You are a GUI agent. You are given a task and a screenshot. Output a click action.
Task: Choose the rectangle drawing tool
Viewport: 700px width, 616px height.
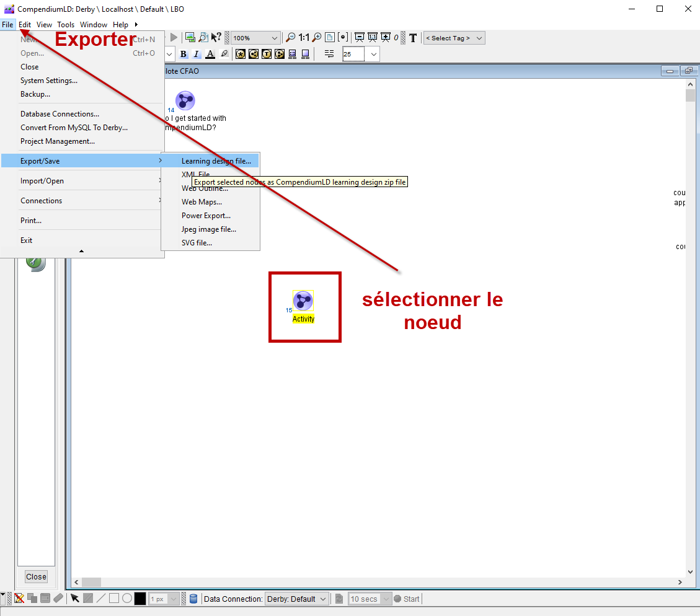(x=114, y=598)
